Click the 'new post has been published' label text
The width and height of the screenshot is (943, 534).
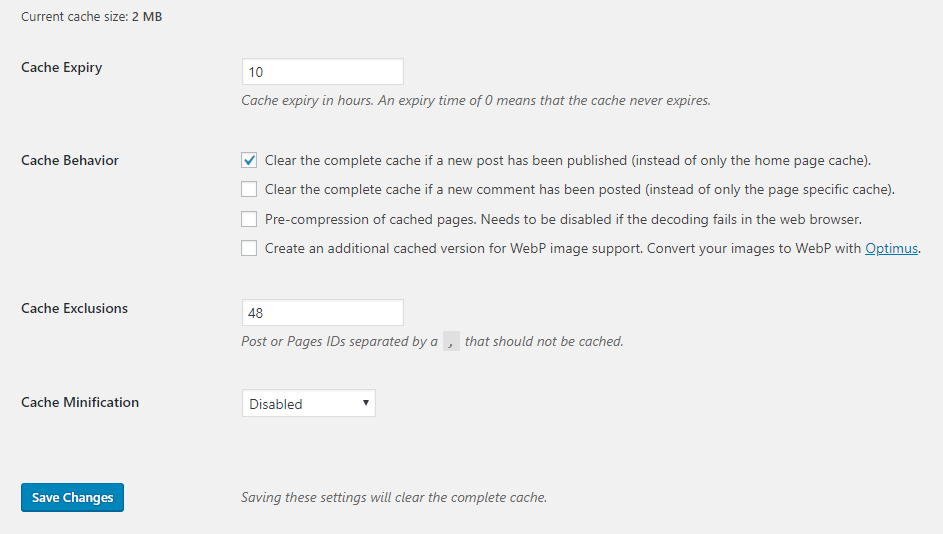pyautogui.click(x=567, y=160)
